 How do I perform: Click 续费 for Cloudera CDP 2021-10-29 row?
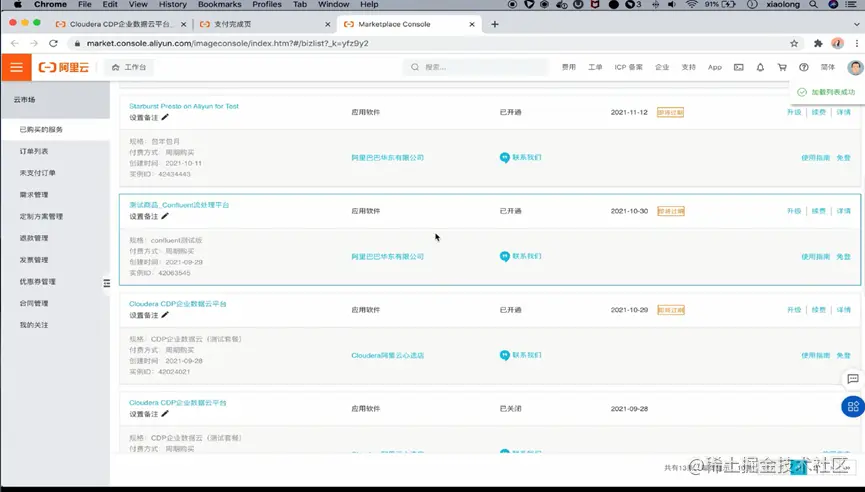coord(819,310)
